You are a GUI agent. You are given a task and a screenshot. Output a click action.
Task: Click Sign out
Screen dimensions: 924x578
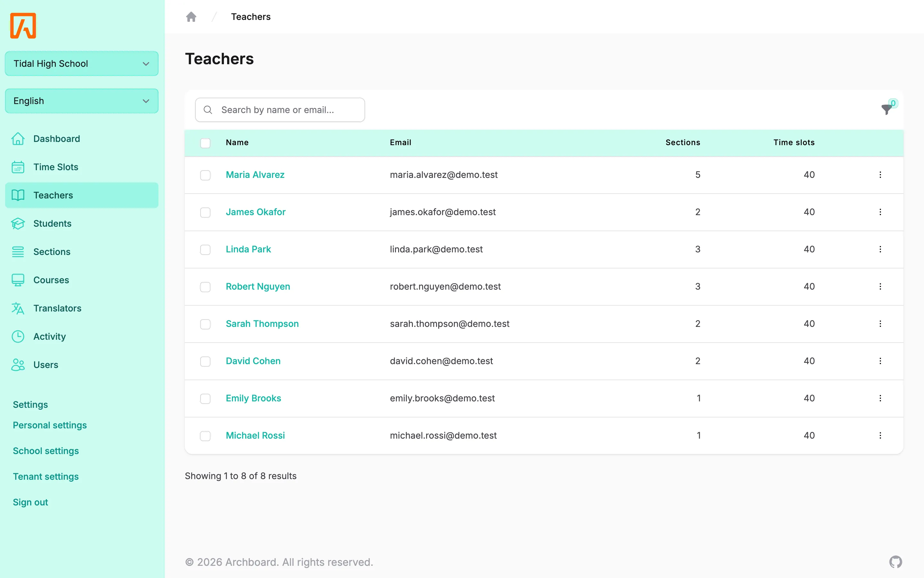point(30,502)
